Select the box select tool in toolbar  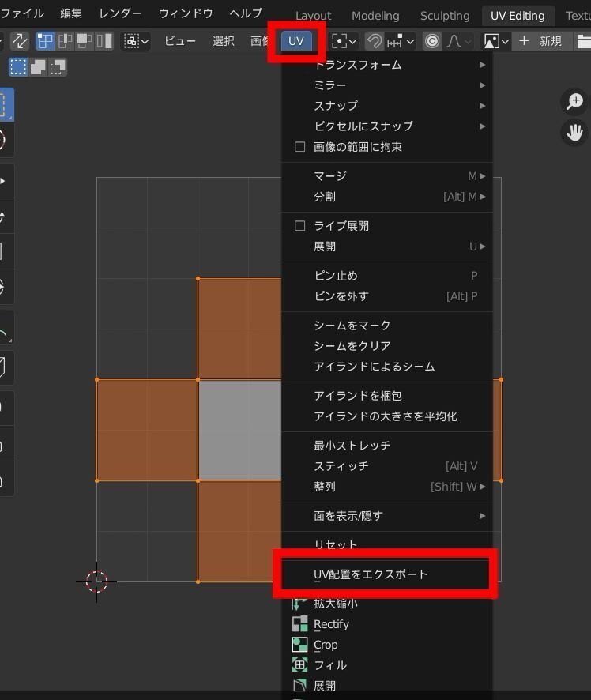(x=6, y=104)
